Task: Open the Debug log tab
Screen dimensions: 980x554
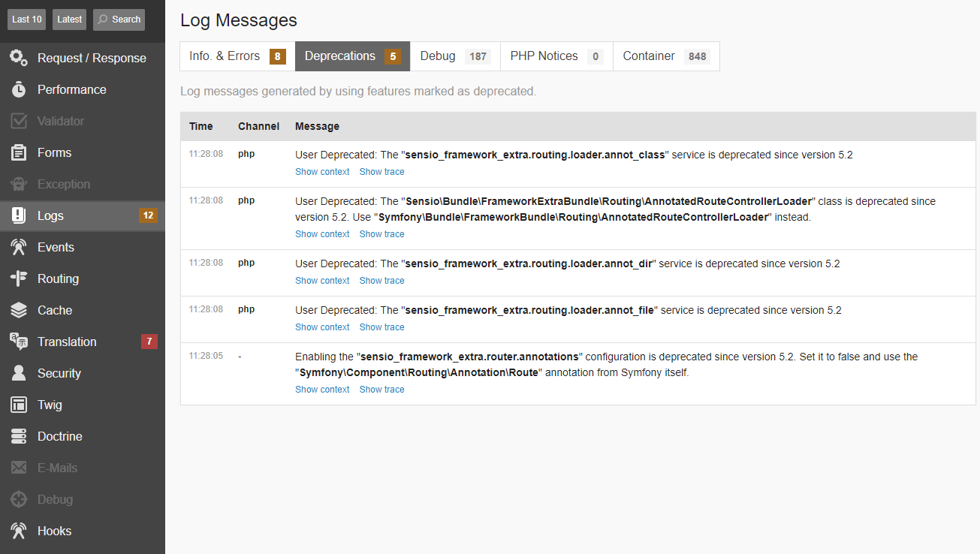Action: tap(454, 56)
